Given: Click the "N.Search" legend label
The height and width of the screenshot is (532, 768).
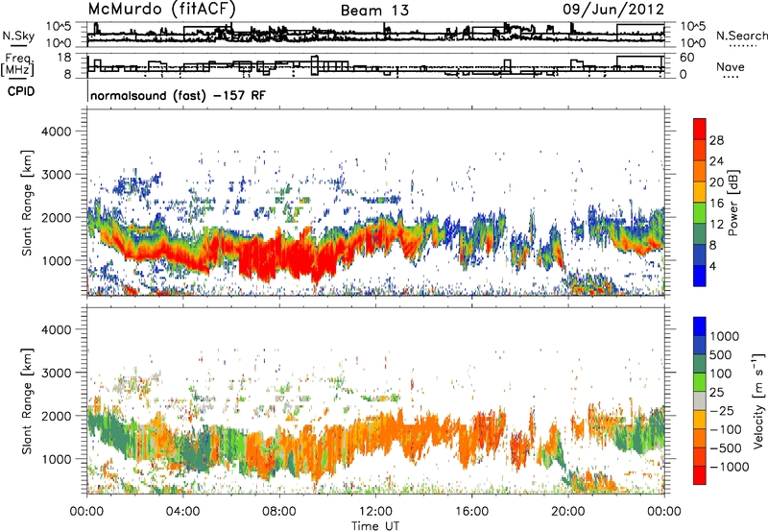Looking at the screenshot, I should (x=741, y=36).
